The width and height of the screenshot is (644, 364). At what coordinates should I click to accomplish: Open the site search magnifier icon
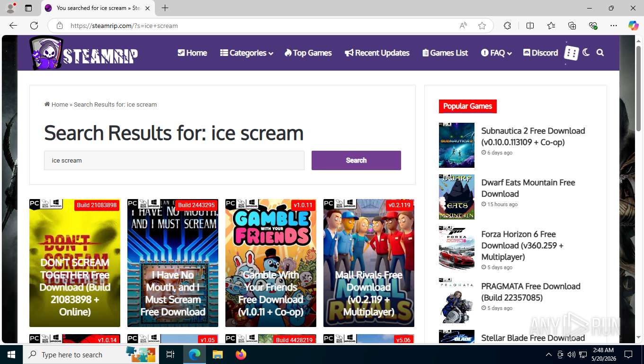click(x=600, y=53)
